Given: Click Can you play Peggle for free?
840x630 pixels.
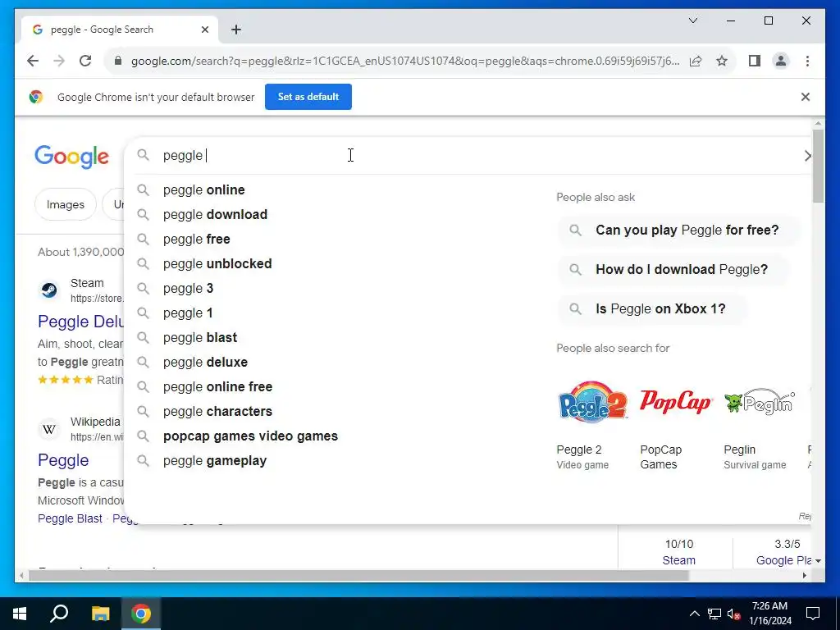Looking at the screenshot, I should tap(679, 231).
